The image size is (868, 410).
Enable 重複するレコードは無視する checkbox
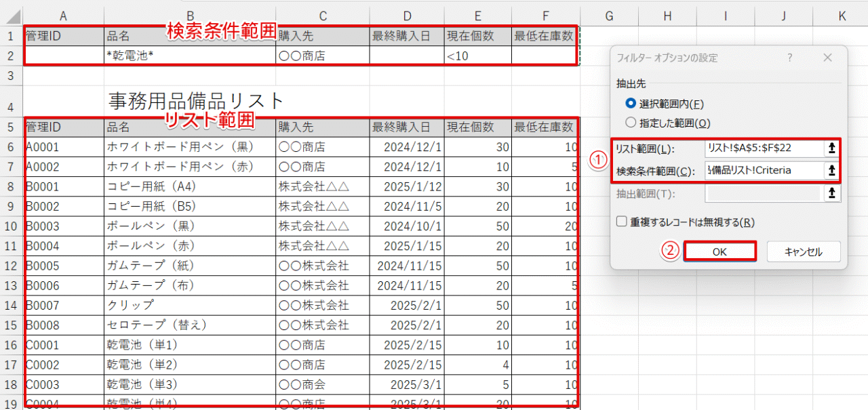621,222
